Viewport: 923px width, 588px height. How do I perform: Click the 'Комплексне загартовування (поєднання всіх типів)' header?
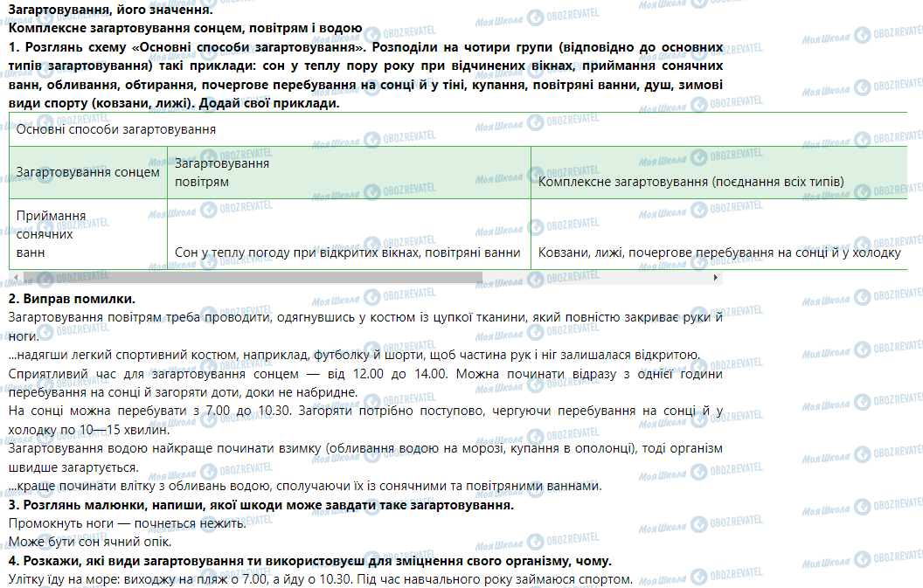point(691,182)
